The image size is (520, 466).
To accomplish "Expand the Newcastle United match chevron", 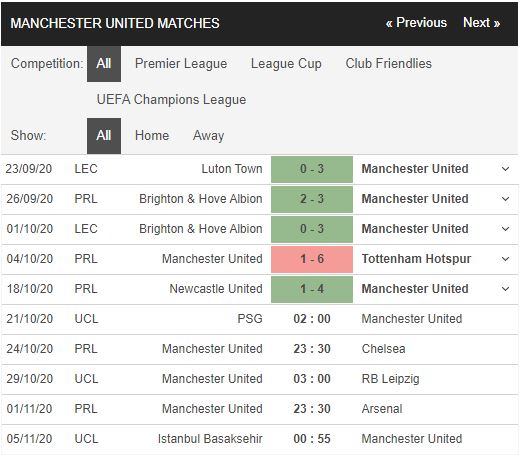I will coord(505,289).
